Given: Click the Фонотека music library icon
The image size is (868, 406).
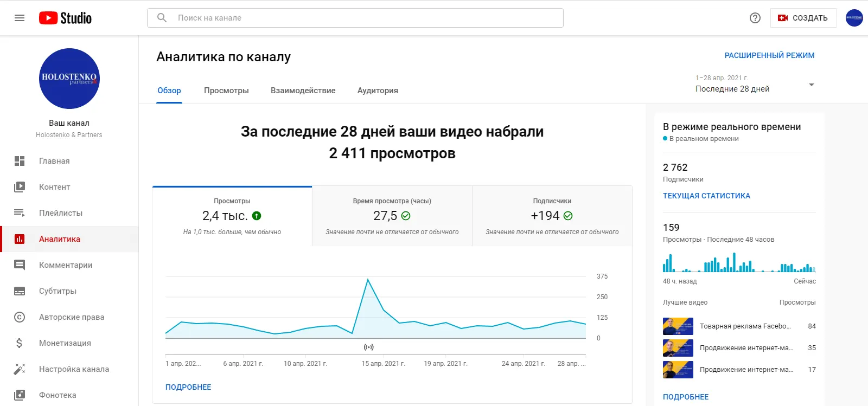Looking at the screenshot, I should click(x=20, y=395).
